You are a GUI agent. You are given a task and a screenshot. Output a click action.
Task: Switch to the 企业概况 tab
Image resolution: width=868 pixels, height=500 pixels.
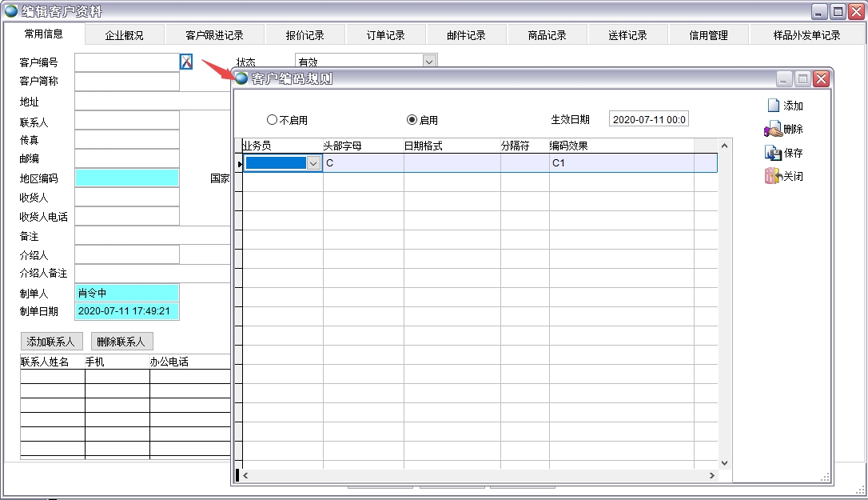coord(125,35)
